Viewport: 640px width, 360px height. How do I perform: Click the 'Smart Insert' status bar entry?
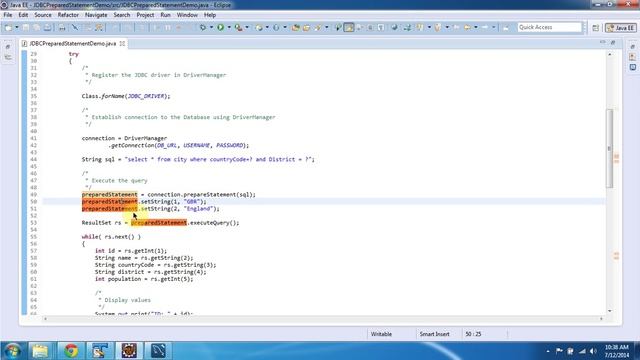pyautogui.click(x=434, y=334)
